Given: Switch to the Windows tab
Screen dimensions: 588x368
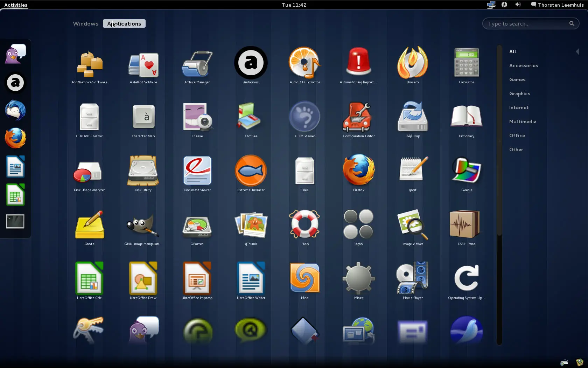Looking at the screenshot, I should (x=85, y=23).
